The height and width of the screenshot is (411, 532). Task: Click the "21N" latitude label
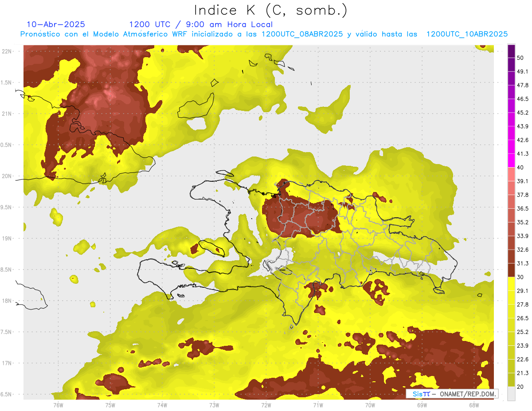tap(8, 114)
